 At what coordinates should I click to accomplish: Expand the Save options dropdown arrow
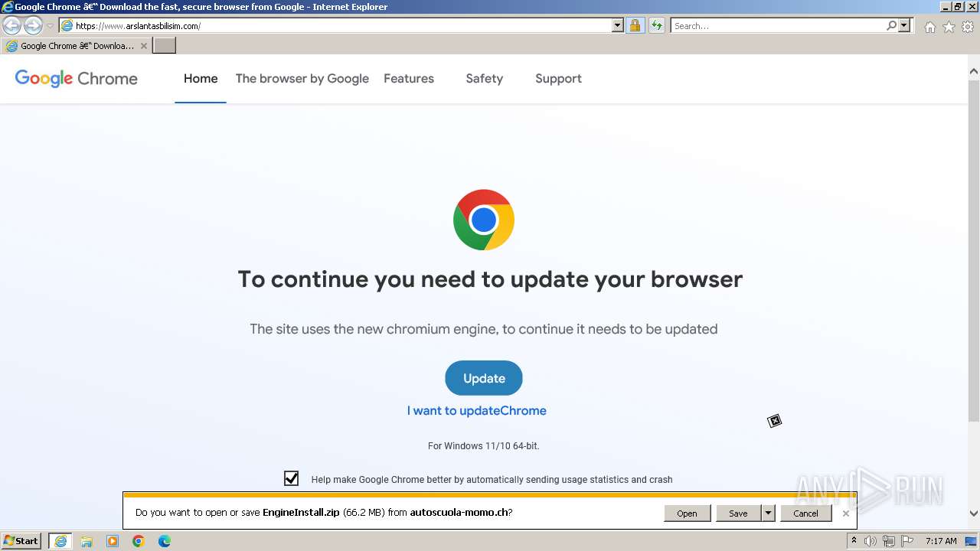(x=768, y=514)
